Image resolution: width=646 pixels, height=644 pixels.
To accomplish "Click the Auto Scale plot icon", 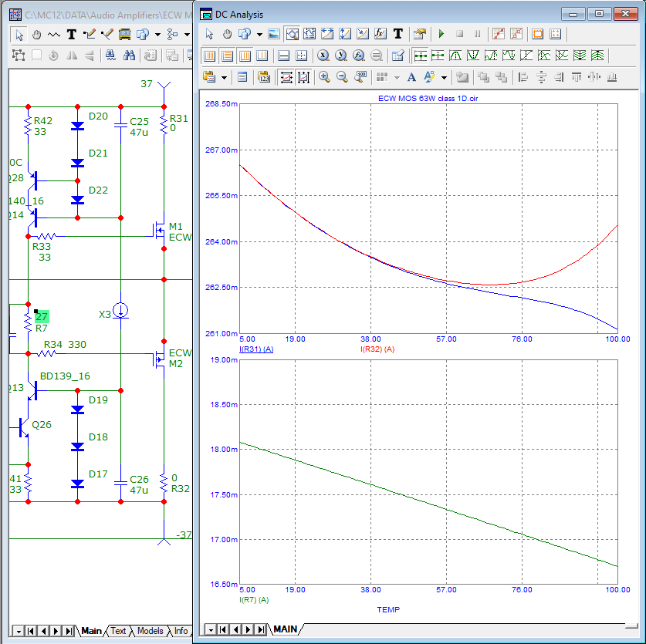I will click(286, 77).
